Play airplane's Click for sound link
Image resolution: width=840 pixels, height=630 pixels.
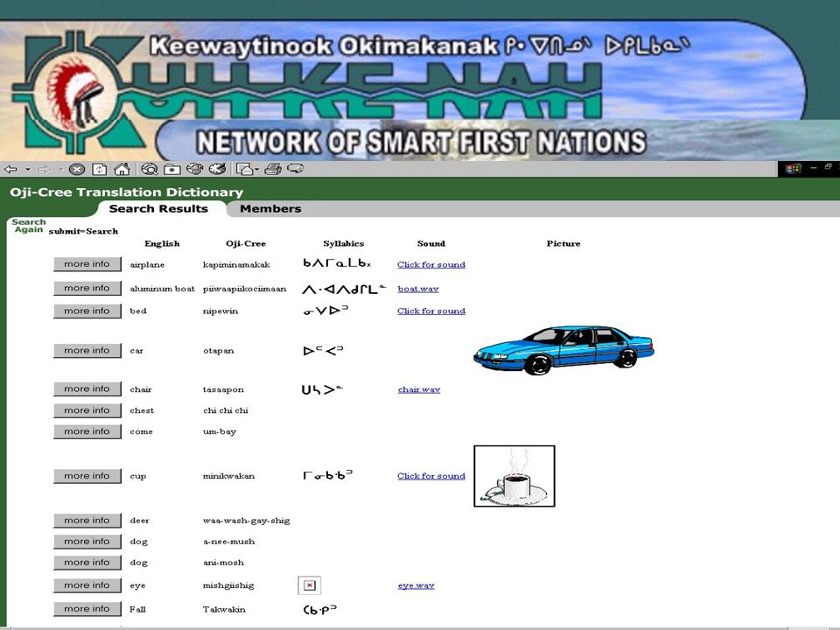click(431, 264)
